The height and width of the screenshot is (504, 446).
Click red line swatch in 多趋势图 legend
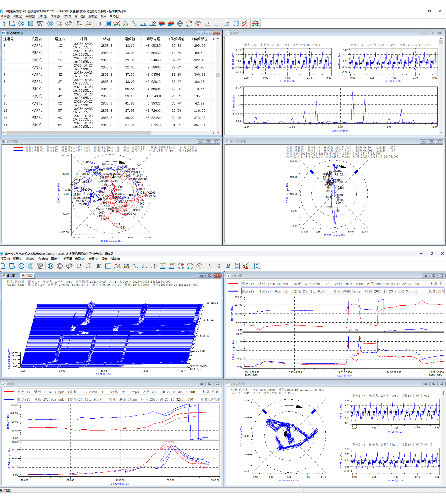tap(233, 284)
